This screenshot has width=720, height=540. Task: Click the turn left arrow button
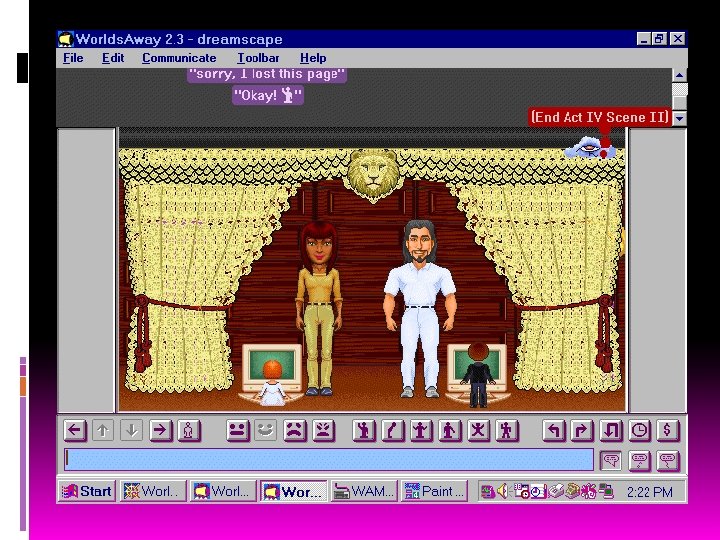pyautogui.click(x=554, y=431)
